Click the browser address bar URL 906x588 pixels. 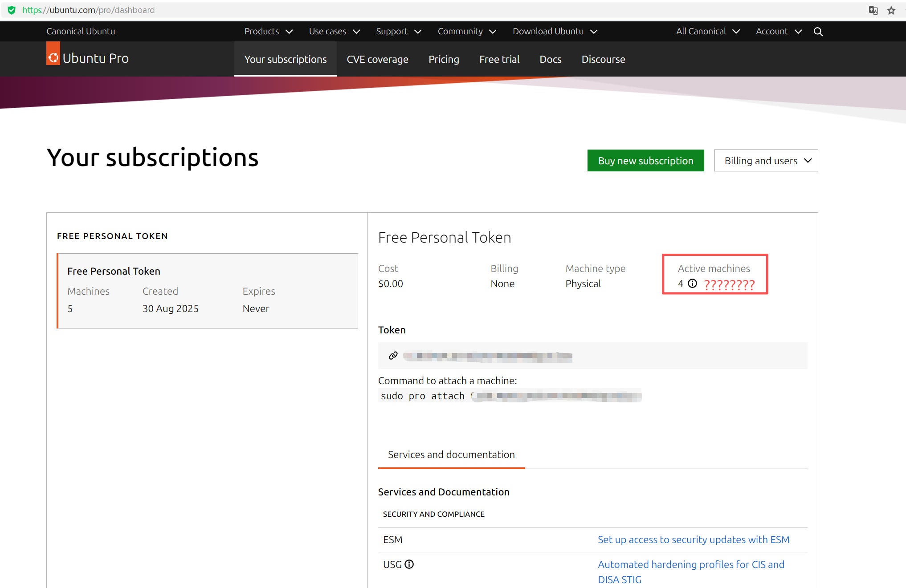point(88,10)
